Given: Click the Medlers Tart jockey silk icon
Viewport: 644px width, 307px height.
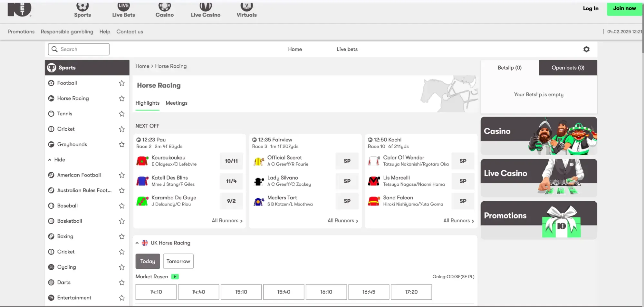Looking at the screenshot, I should (x=259, y=201).
